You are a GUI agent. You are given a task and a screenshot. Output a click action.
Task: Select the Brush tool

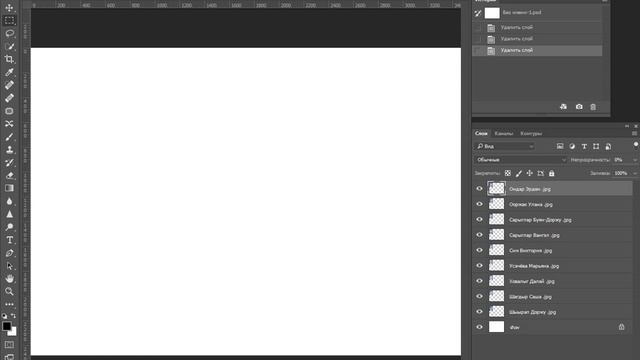tap(9, 137)
